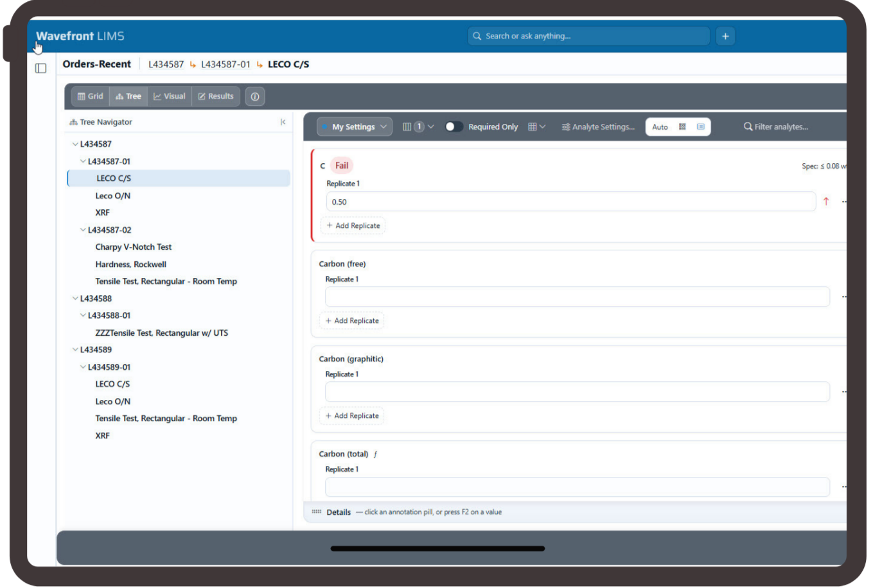The width and height of the screenshot is (873, 588).
Task: Switch to the Tree view tab
Action: [x=128, y=96]
